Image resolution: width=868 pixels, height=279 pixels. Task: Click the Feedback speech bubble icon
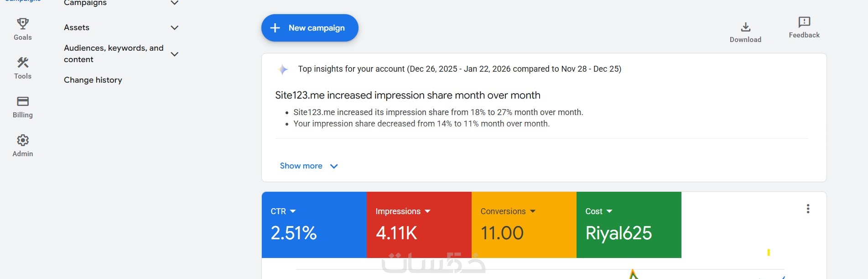coord(804,22)
